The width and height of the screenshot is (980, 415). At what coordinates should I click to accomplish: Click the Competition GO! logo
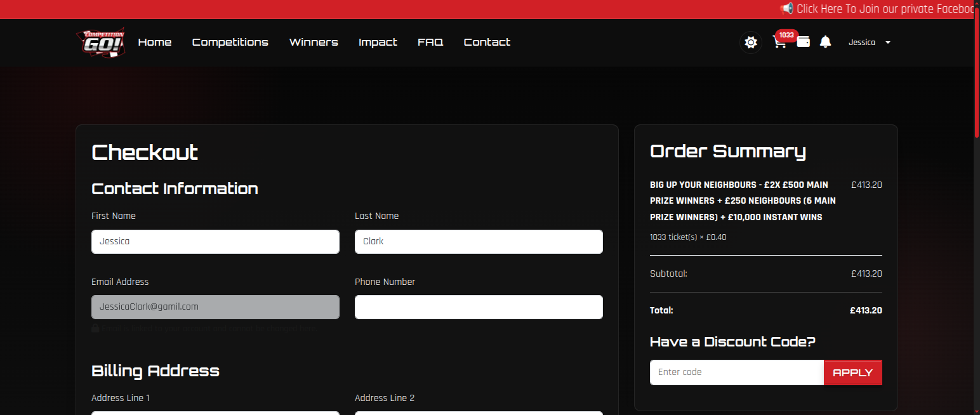[x=100, y=43]
